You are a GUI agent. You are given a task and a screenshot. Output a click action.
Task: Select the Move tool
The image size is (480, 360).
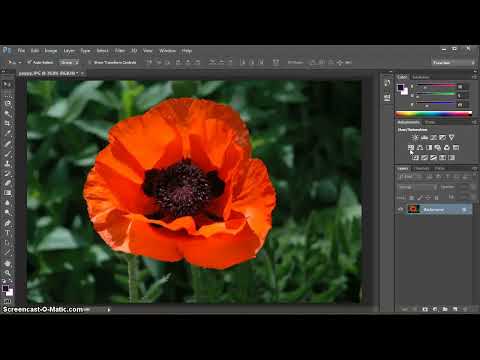tap(7, 84)
